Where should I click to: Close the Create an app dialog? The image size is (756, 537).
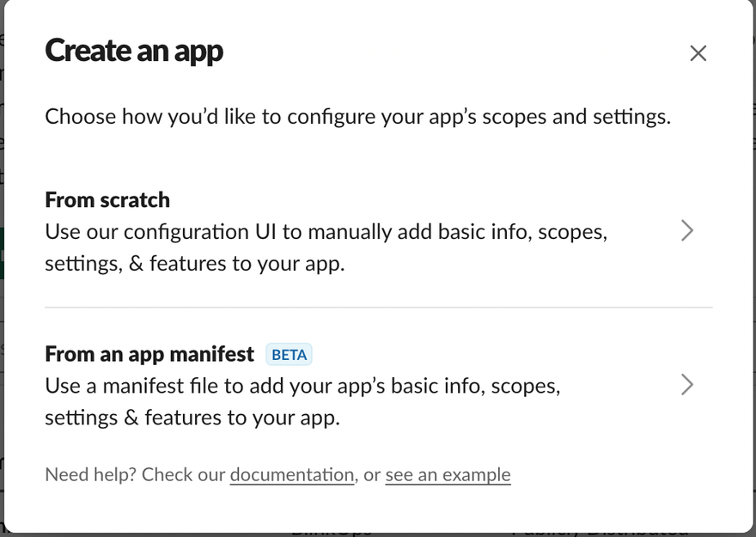(698, 53)
